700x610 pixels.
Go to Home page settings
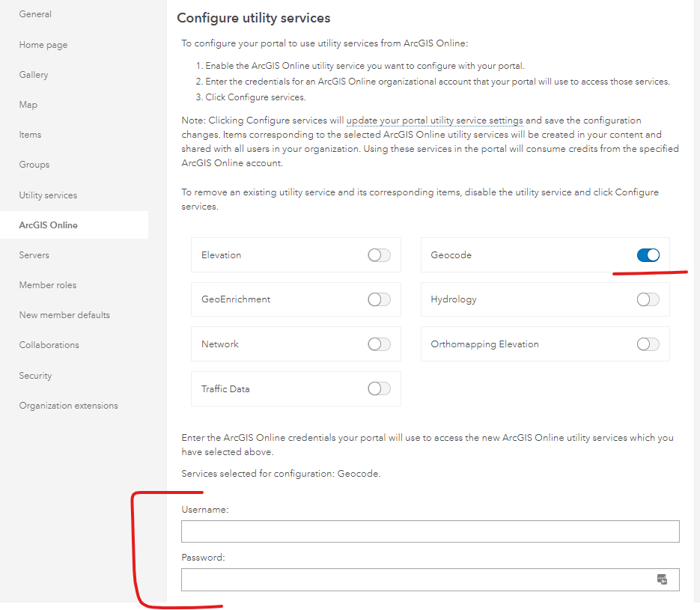click(x=43, y=45)
